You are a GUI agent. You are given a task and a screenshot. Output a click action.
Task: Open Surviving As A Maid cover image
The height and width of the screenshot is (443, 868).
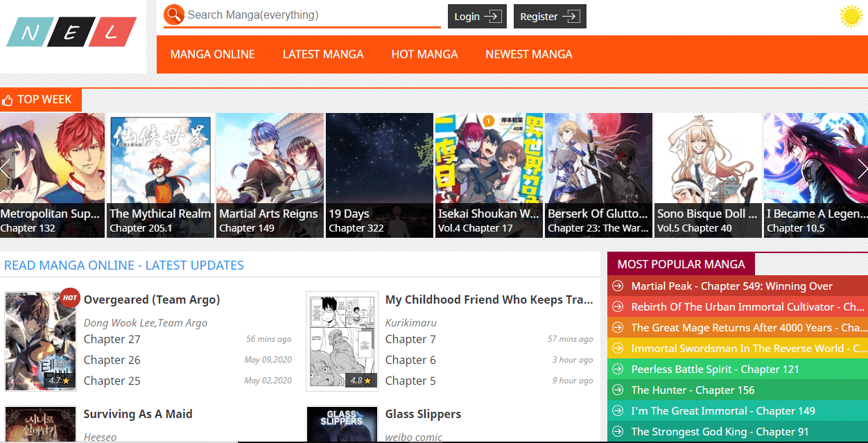40,424
